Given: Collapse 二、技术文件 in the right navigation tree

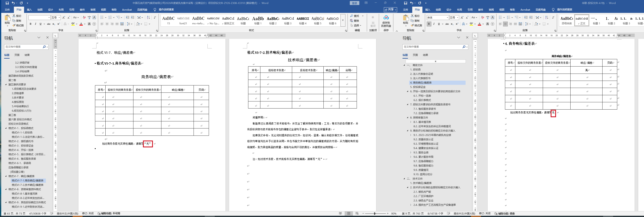Looking at the screenshot, I should (x=404, y=179).
